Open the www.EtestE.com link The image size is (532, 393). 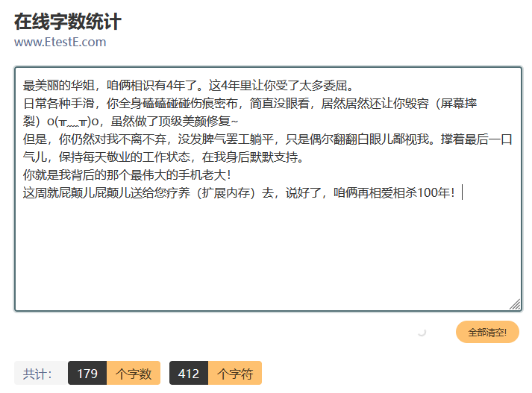[60, 42]
